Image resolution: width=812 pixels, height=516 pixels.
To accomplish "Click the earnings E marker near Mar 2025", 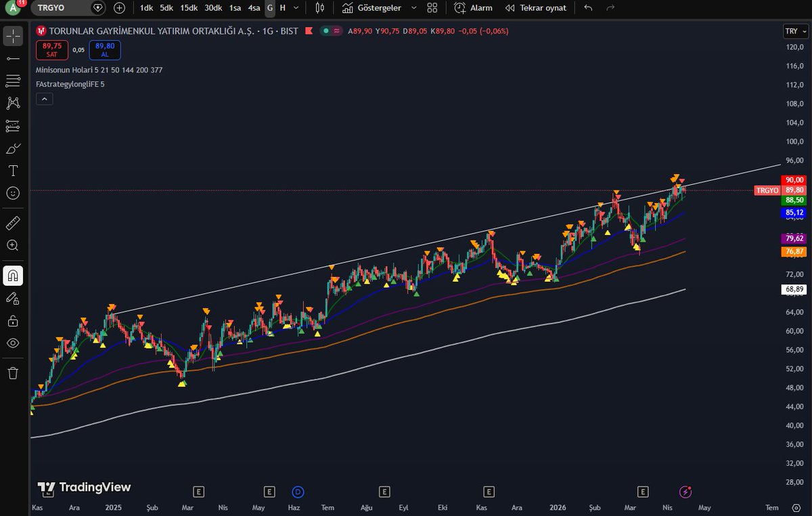I will click(x=198, y=492).
